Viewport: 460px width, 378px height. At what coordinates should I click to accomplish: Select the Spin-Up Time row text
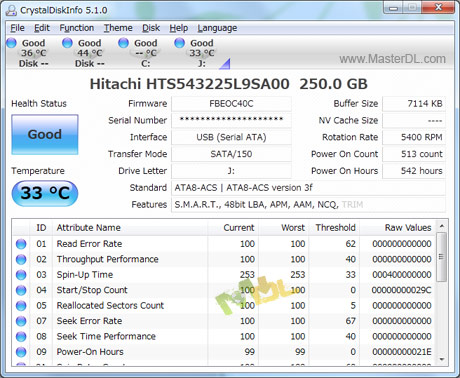[85, 275]
